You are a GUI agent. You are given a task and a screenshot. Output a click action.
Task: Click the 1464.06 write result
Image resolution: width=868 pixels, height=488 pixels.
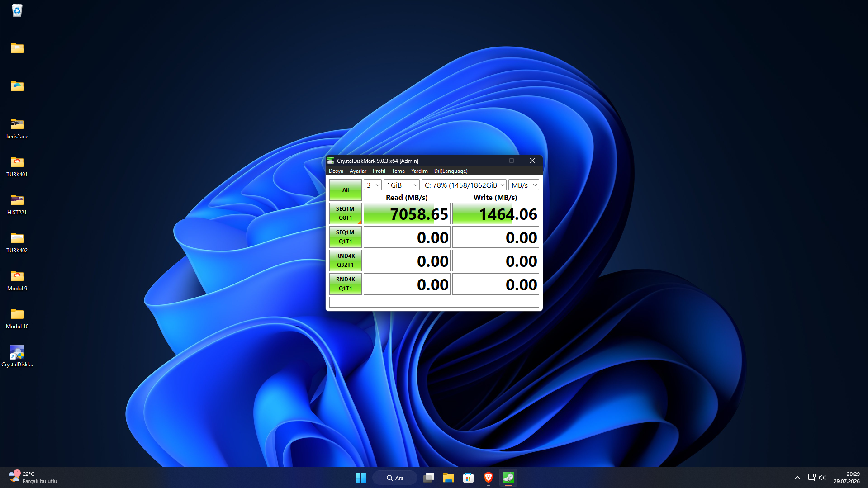[496, 213]
